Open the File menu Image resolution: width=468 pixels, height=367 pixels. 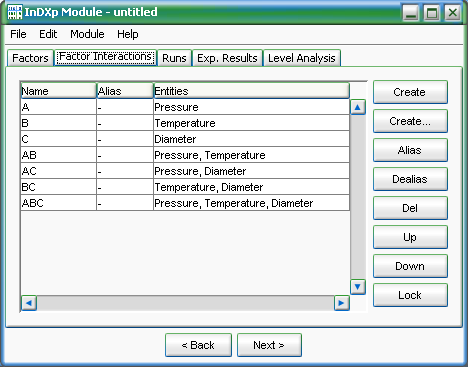coord(18,34)
